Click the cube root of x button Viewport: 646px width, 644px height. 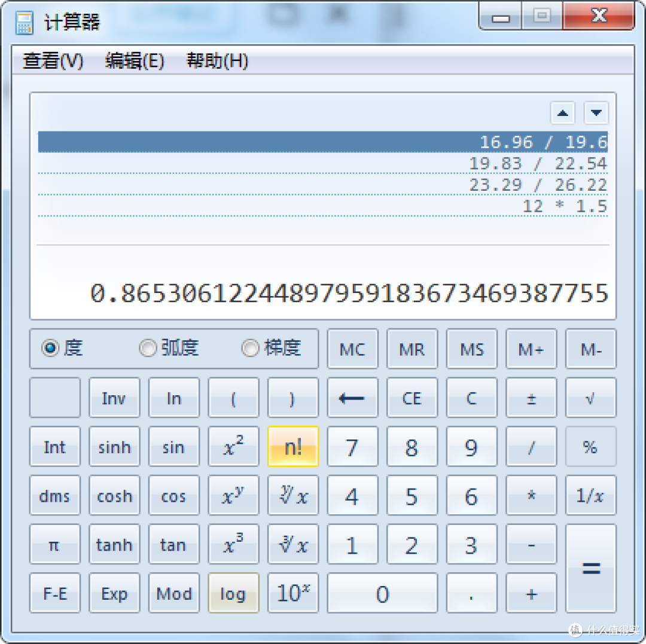(x=293, y=544)
